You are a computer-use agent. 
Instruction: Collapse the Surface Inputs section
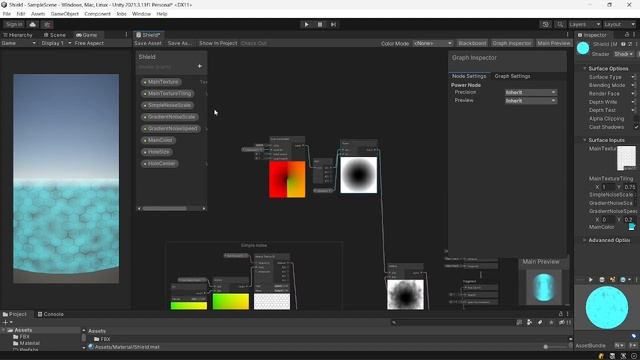[x=584, y=140]
